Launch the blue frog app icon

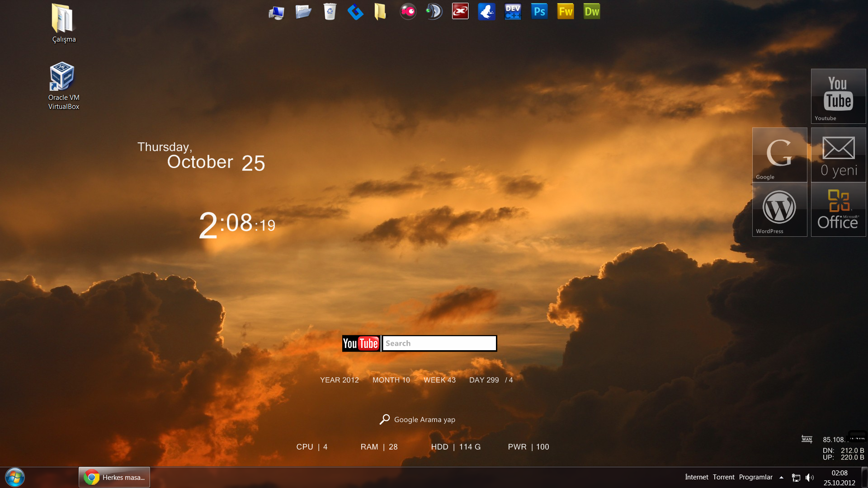(x=486, y=12)
